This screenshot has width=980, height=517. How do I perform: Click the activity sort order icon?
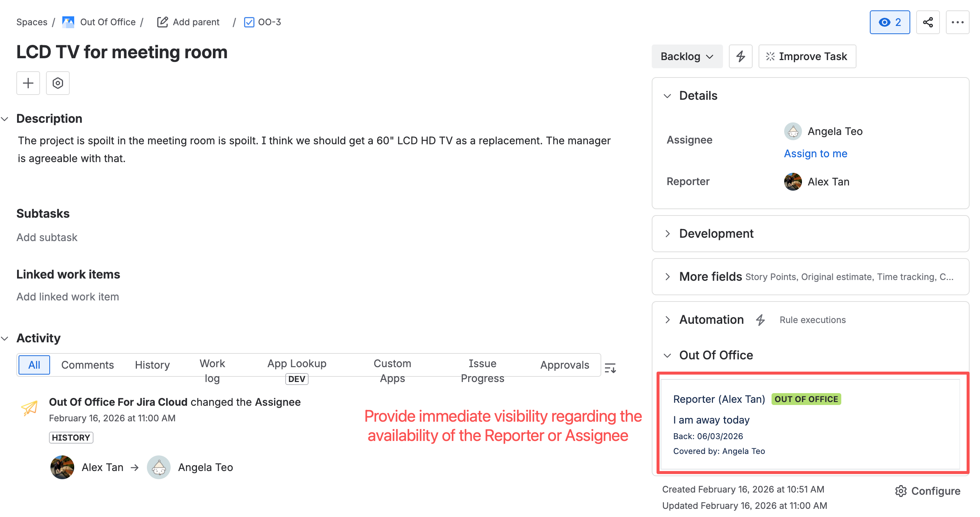[610, 368]
